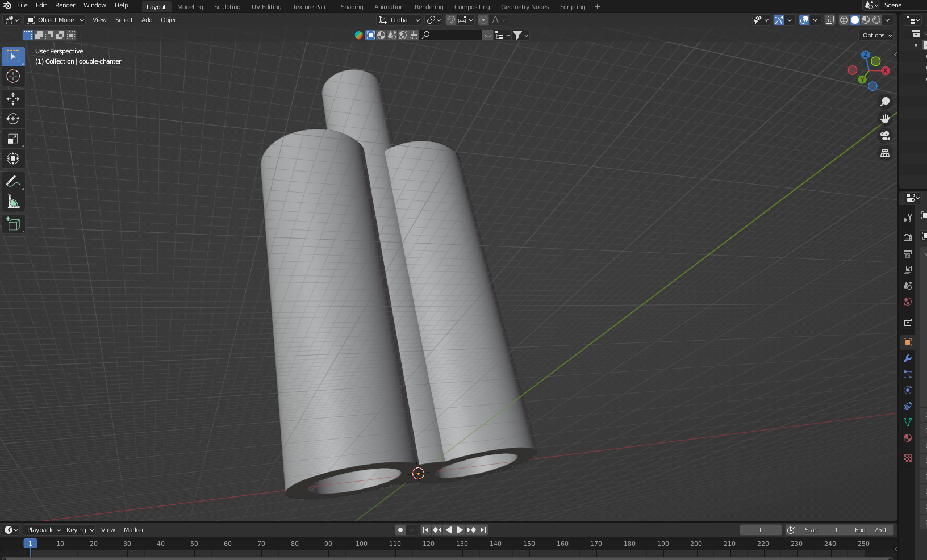Switch orthographic/perspective with grid icon
The image size is (927, 560).
885,153
